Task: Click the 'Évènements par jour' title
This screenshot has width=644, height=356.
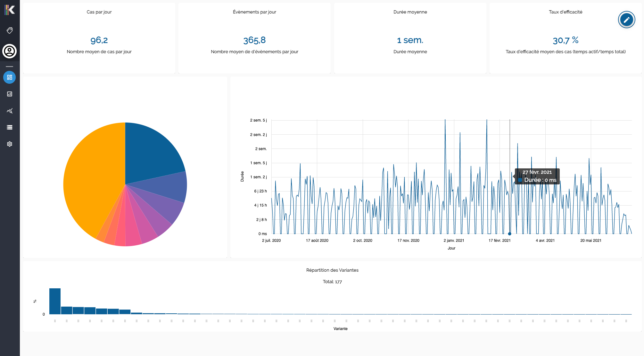Action: tap(254, 12)
